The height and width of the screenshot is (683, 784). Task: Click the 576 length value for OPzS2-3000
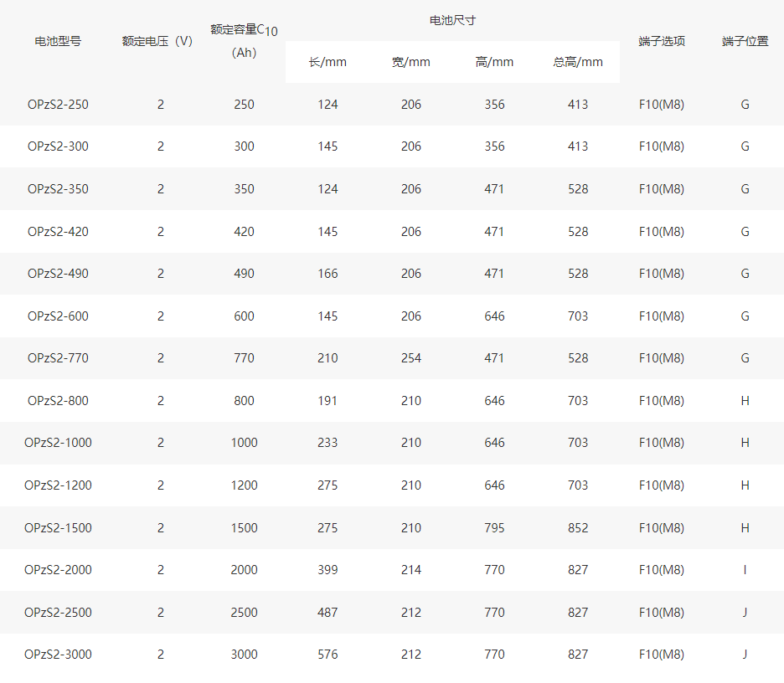coord(328,655)
